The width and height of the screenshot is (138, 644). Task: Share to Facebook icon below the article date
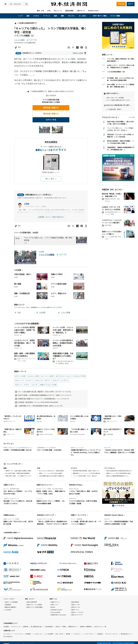(x=82, y=48)
